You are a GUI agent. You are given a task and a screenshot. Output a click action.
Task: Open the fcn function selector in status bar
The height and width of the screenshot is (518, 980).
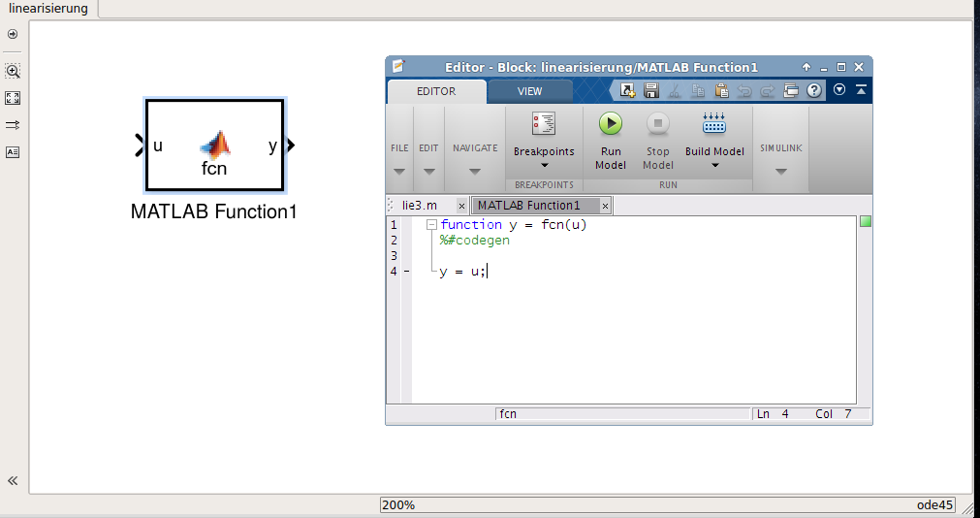coord(623,414)
